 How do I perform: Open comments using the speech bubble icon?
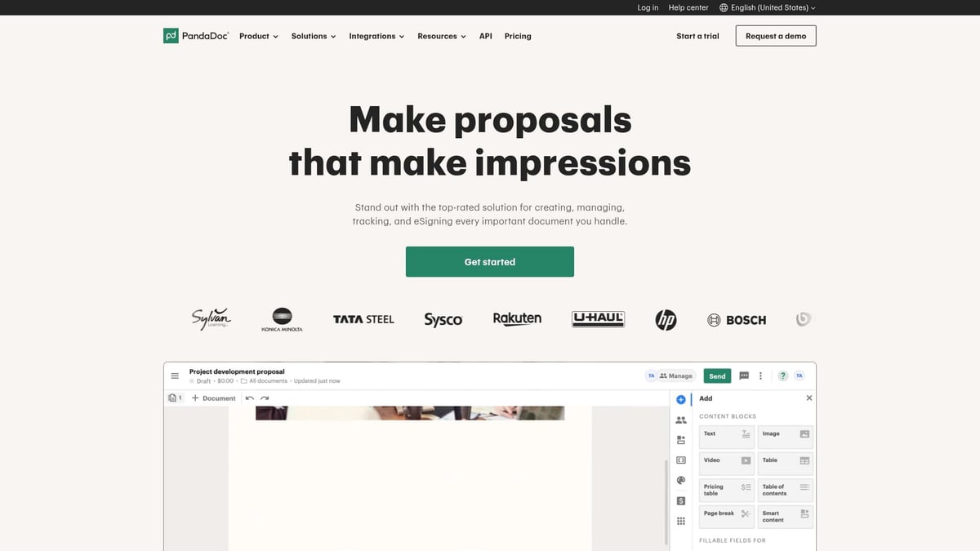click(744, 375)
